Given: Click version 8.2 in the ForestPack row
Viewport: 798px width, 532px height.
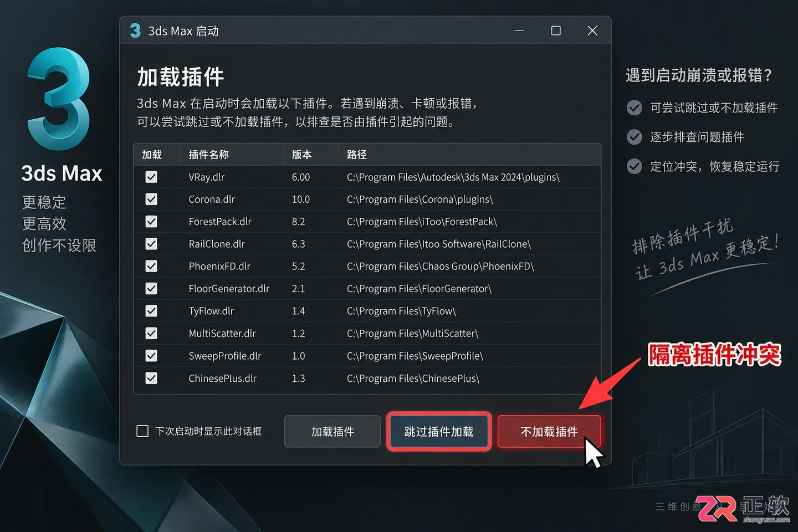Looking at the screenshot, I should [299, 222].
